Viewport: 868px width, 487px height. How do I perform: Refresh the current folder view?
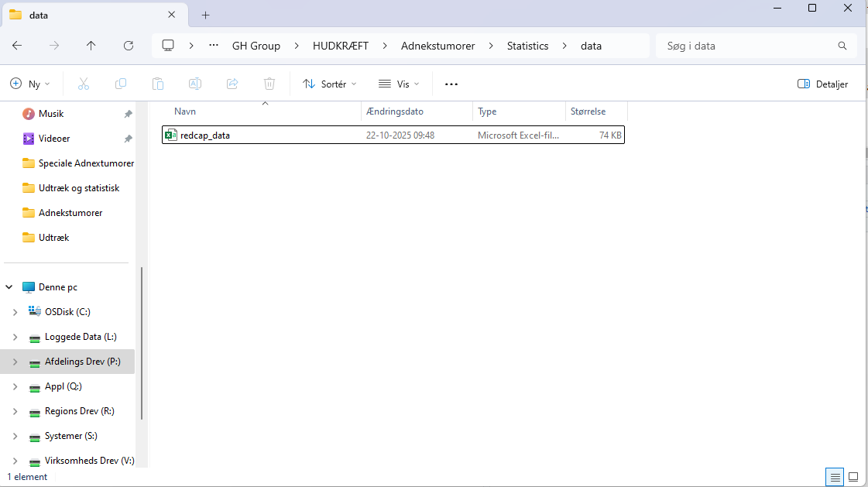point(129,46)
